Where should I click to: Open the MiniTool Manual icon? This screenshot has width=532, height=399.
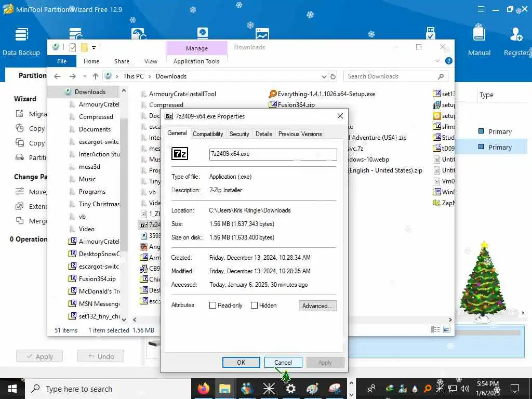pos(479,42)
